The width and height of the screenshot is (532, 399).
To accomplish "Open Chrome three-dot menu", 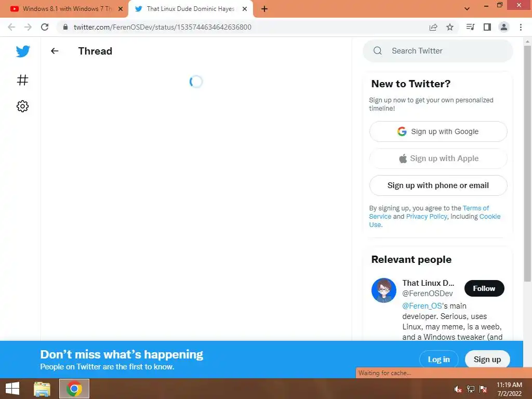I will click(521, 27).
